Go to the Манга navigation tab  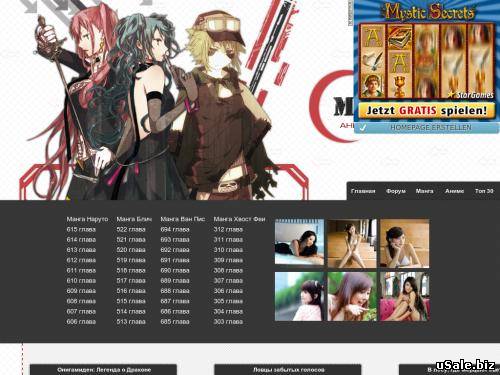(424, 191)
